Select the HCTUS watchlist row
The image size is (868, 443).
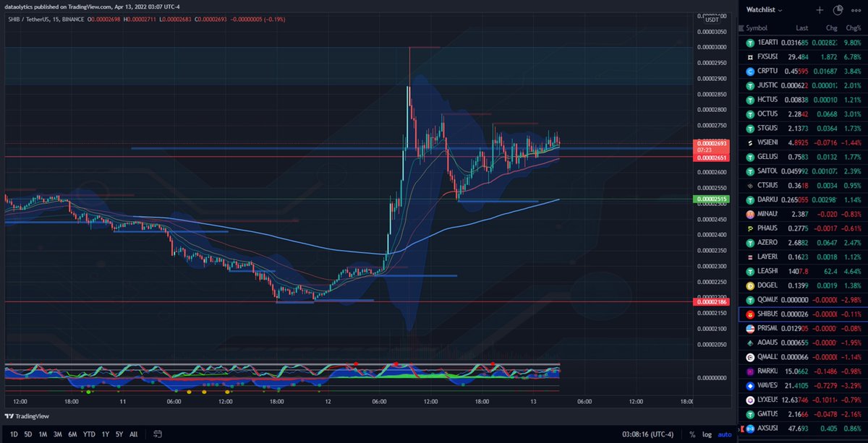[x=803, y=100]
